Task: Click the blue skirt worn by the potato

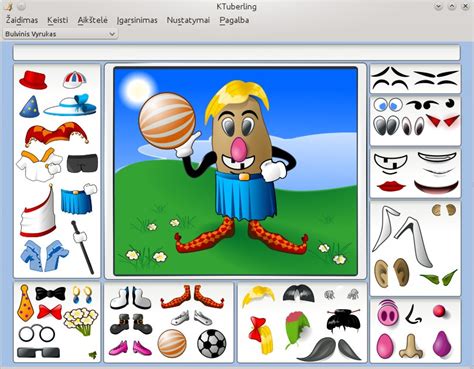Action: (245, 196)
